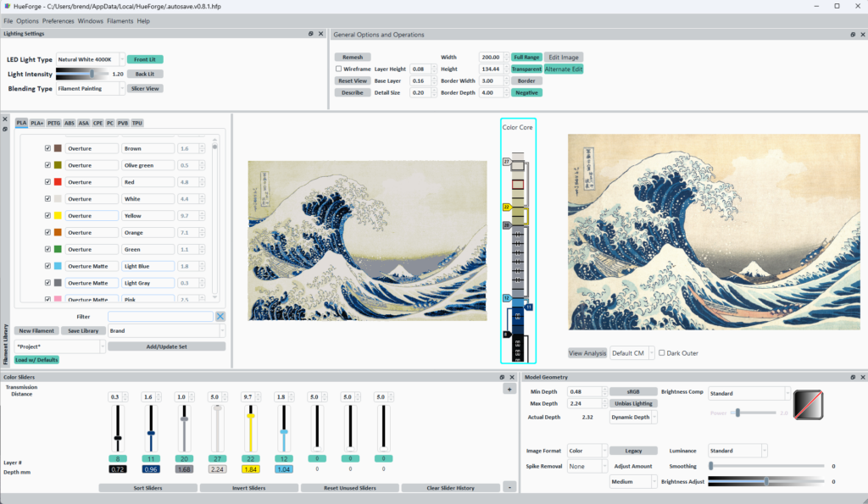Open the File menu
Viewport: 868px width, 504px height.
pyautogui.click(x=8, y=21)
